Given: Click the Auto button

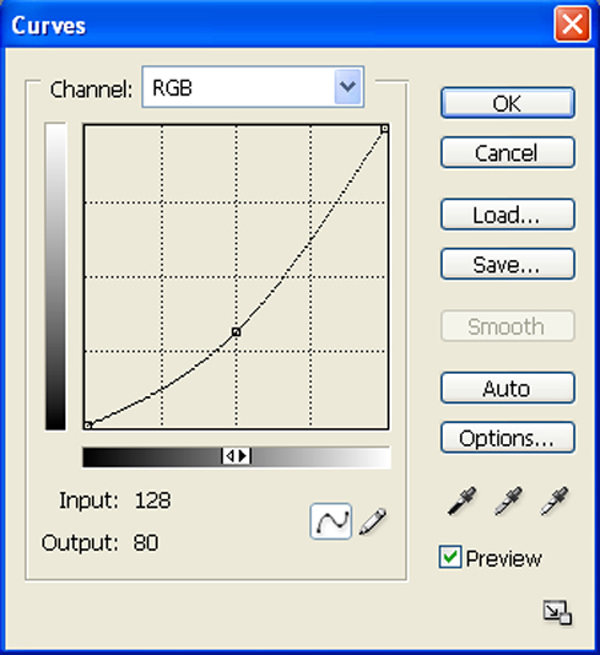Looking at the screenshot, I should [508, 388].
